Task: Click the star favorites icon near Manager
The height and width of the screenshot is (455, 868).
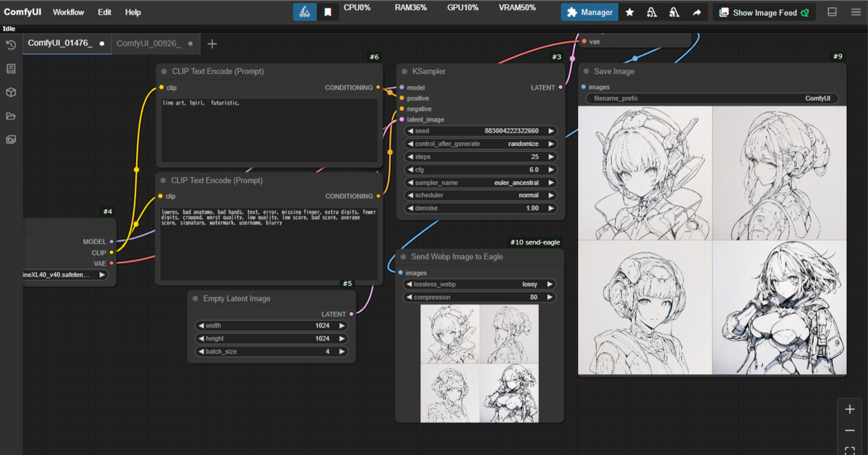Action: pyautogui.click(x=629, y=12)
